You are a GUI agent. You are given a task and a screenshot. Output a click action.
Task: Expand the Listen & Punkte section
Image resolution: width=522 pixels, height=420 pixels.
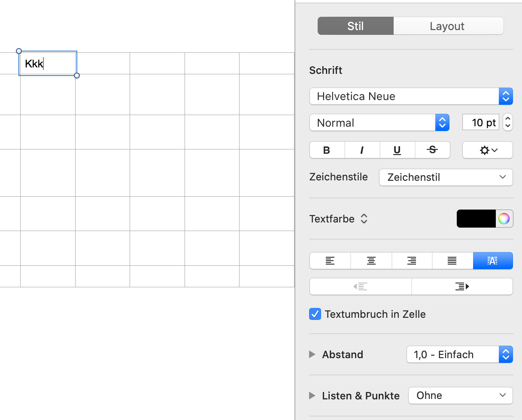coord(313,396)
